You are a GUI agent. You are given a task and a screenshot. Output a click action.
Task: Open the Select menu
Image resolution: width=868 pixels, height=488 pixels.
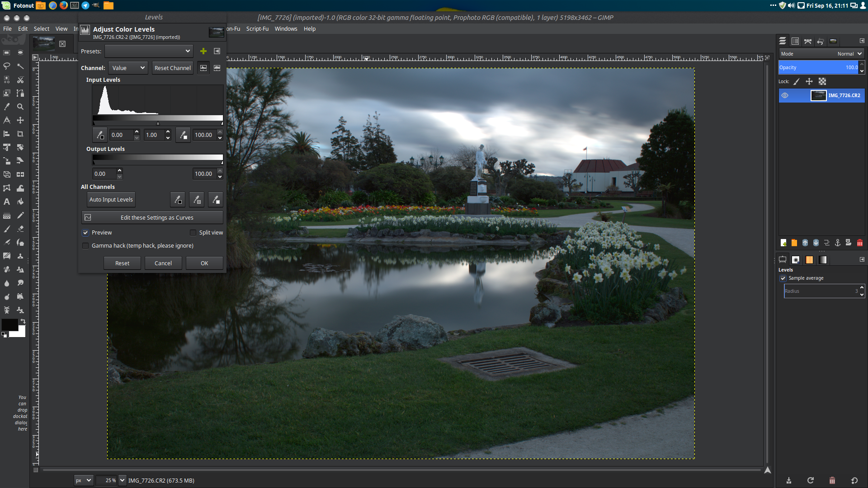click(41, 28)
